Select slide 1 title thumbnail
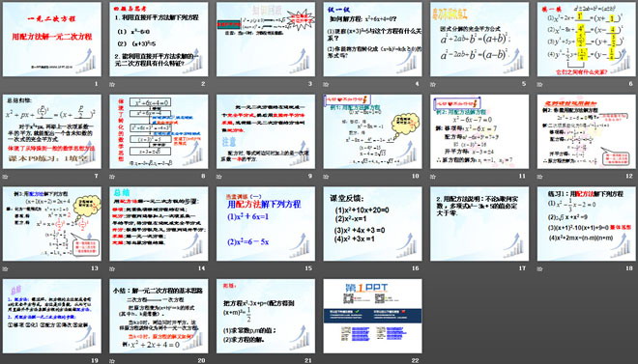 (52, 39)
